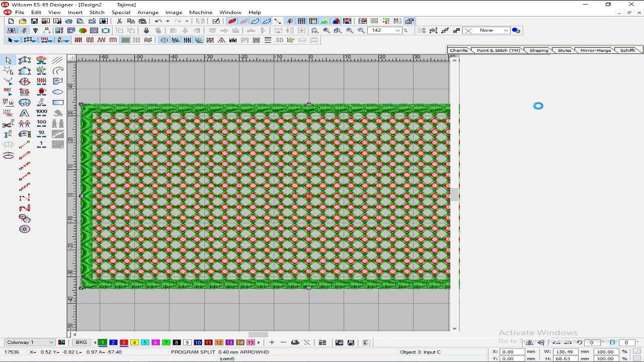This screenshot has height=362, width=644.
Task: Click the Zoom In magnifier icon
Action: click(x=350, y=31)
